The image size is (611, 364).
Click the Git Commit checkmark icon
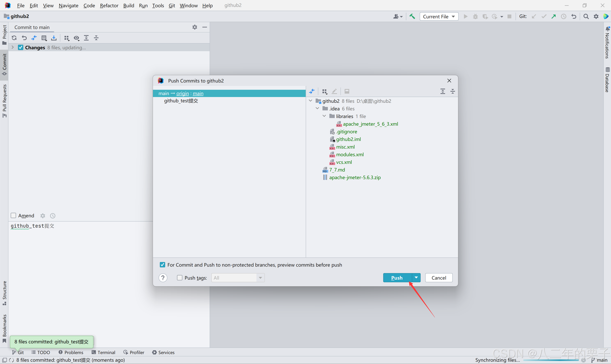point(544,16)
